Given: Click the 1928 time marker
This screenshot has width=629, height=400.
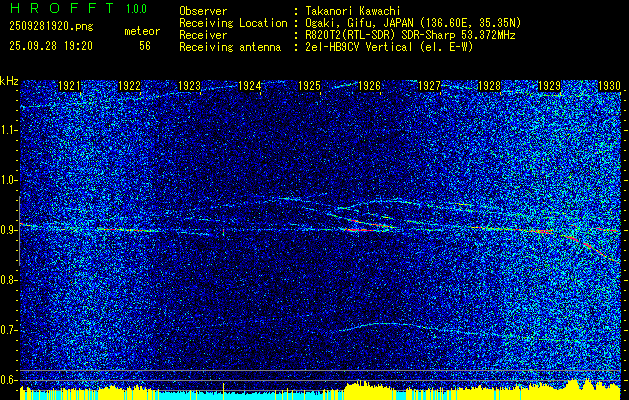Looking at the screenshot, I should [x=489, y=86].
